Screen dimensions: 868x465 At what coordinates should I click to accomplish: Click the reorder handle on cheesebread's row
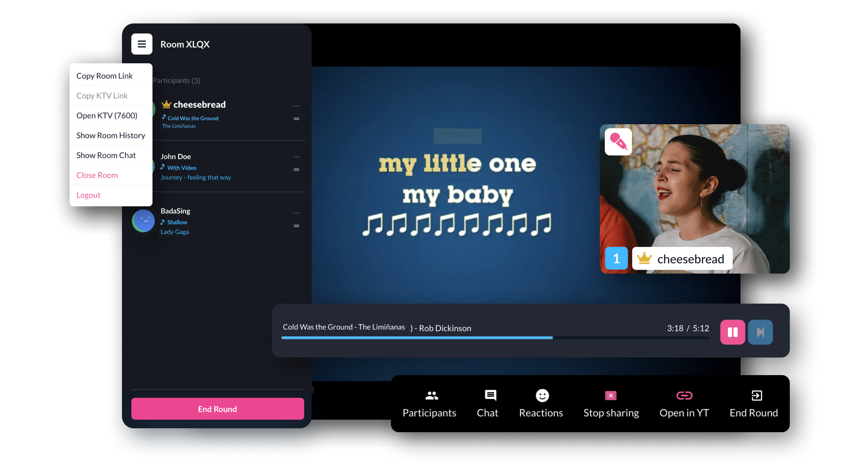pyautogui.click(x=296, y=119)
